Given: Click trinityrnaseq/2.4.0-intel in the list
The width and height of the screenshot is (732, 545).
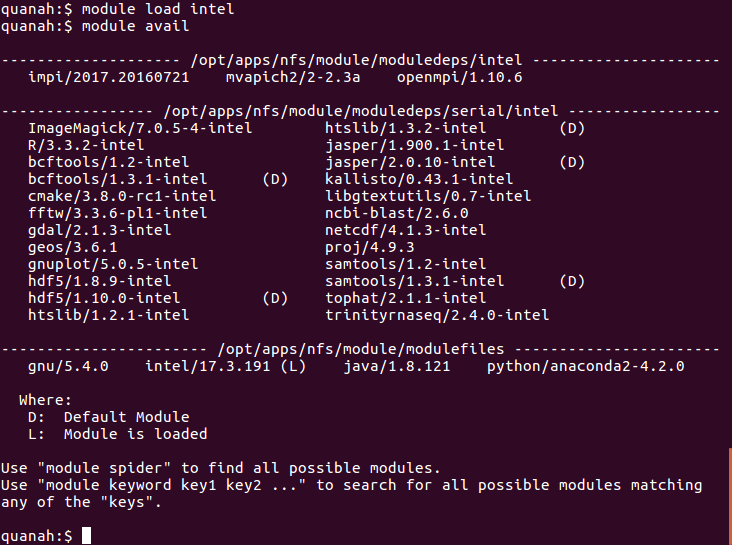Looking at the screenshot, I should 437,315.
